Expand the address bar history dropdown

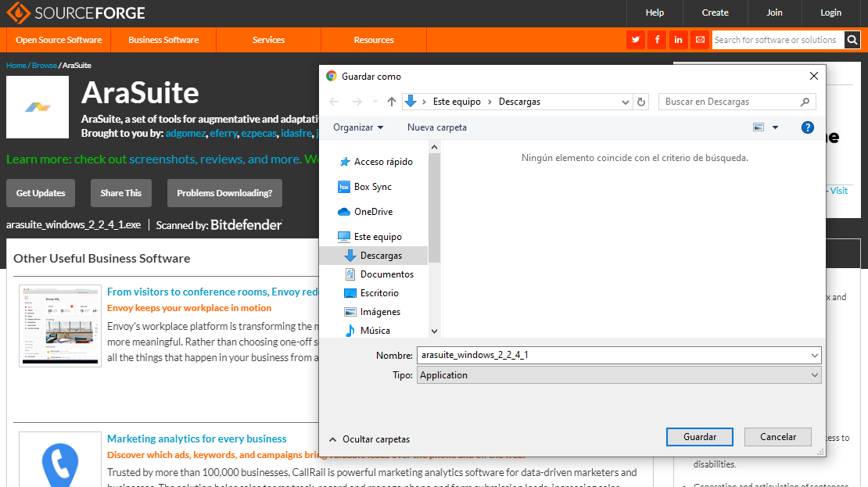(625, 102)
